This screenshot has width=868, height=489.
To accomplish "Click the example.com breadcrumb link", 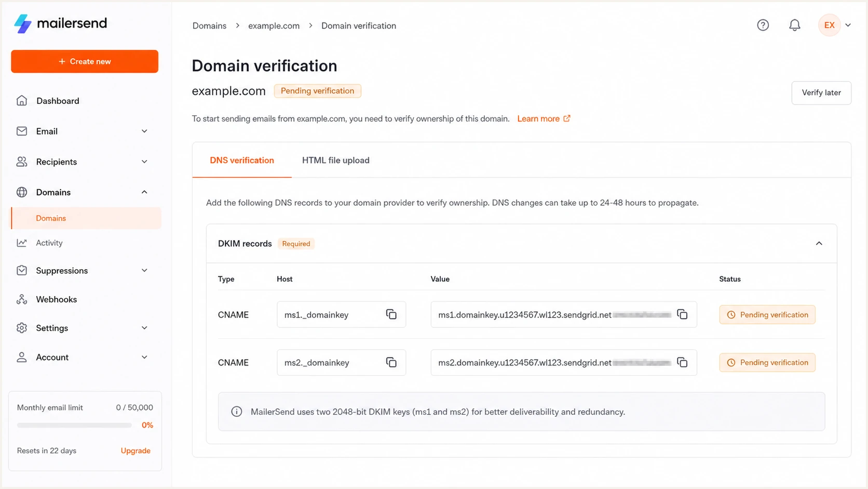I will pos(274,25).
